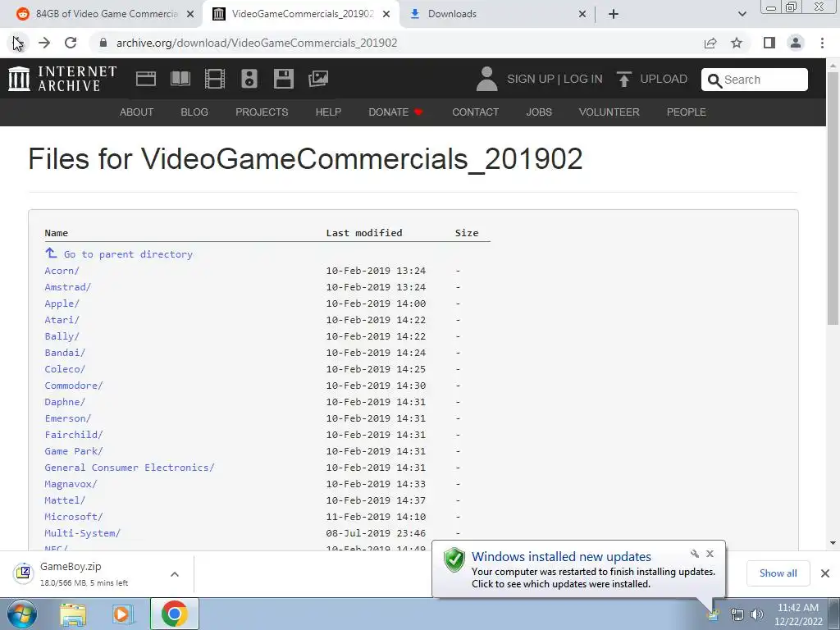Click Show all downloads button
Image resolution: width=840 pixels, height=630 pixels.
pos(778,573)
